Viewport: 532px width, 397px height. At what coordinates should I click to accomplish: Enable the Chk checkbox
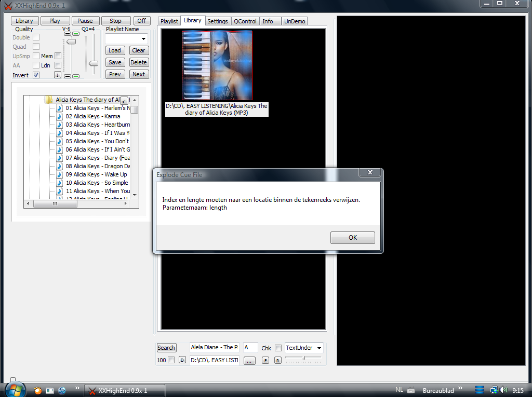(278, 348)
